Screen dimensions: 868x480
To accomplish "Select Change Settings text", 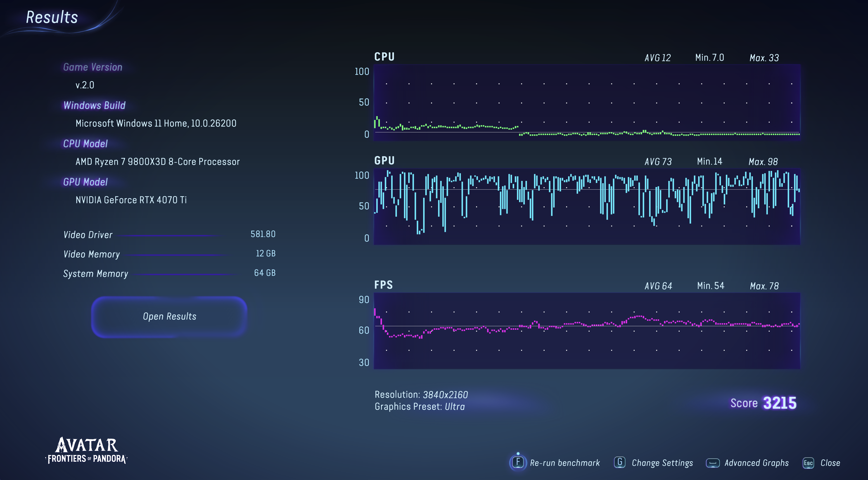I will (x=662, y=463).
